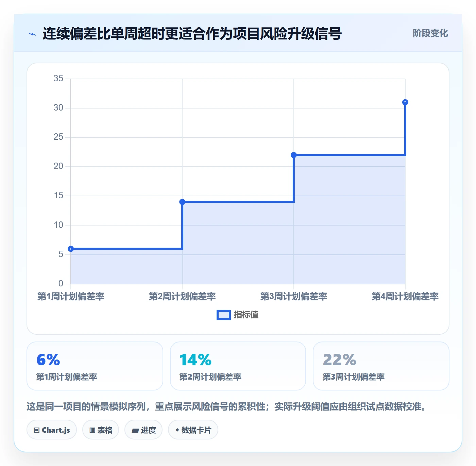476x466 pixels.
Task: Click the x-axis label 第1周计划偏差率
Action: point(71,297)
